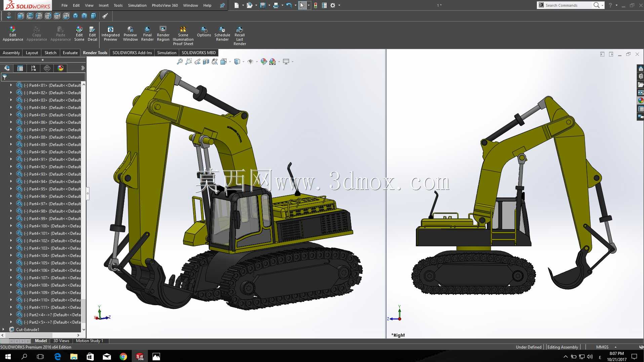Switch to the Motion Study 1 tab
Viewport: 644px width, 362px height.
click(89, 341)
